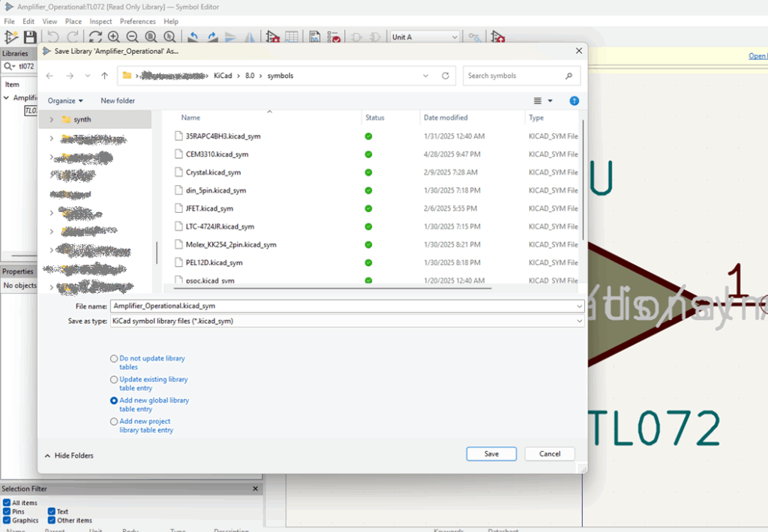Image resolution: width=768 pixels, height=532 pixels.
Task: Expand the synth folder in tree
Action: coord(52,119)
